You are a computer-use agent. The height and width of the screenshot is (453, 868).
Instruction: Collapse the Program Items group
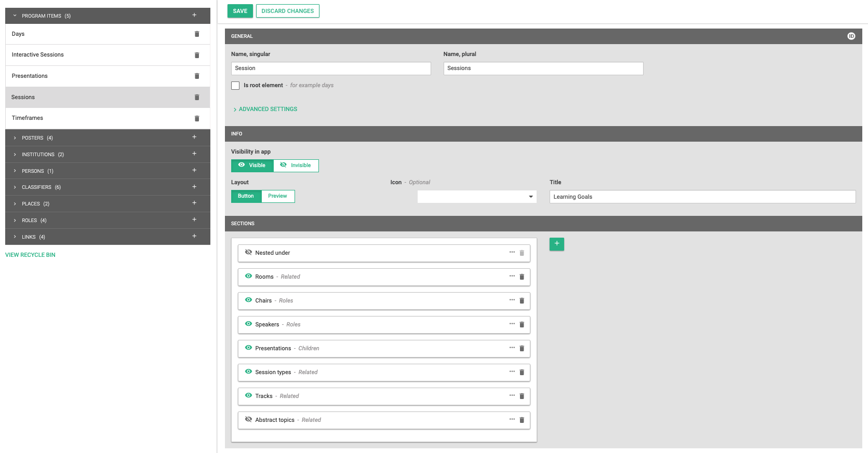(x=15, y=16)
